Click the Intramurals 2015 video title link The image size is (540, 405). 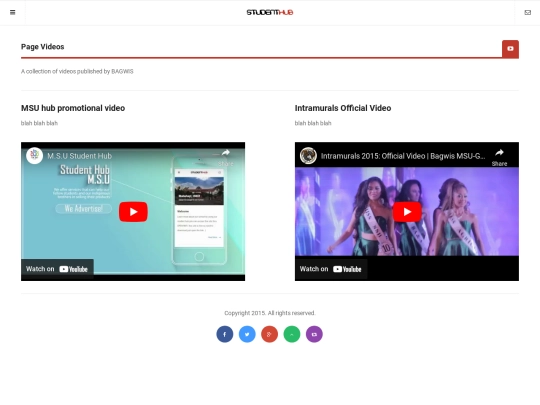(403, 156)
